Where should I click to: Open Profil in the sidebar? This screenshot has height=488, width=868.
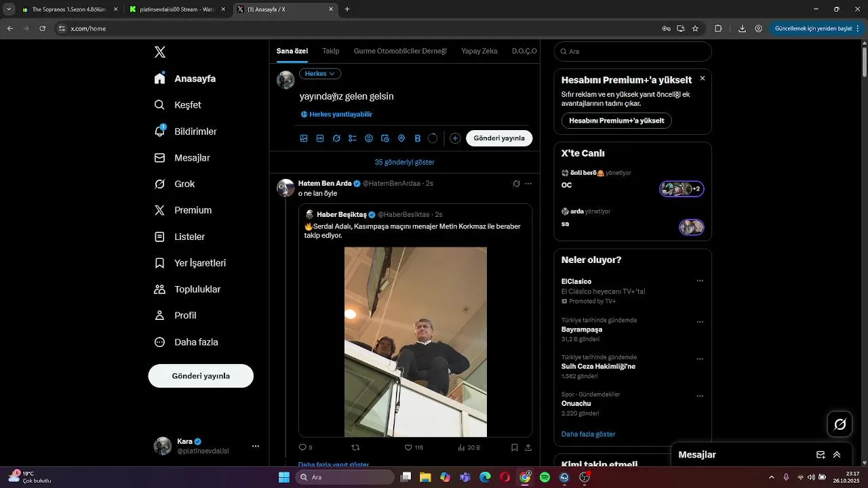point(175,315)
